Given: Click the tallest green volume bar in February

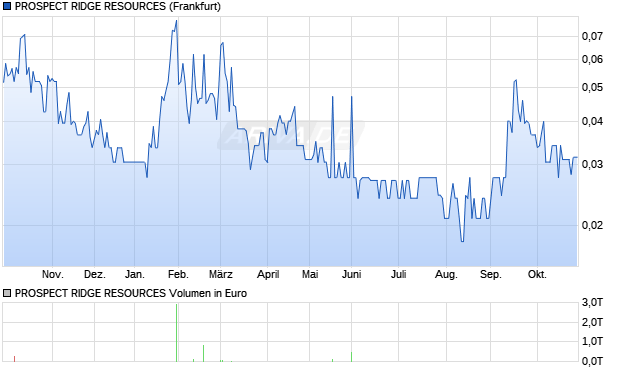Looking at the screenshot, I should pyautogui.click(x=177, y=333).
